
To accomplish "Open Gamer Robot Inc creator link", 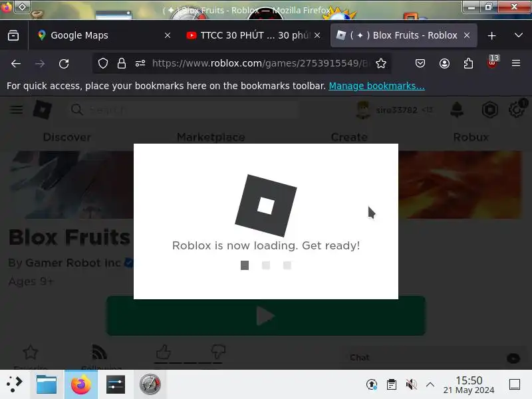I will point(73,263).
